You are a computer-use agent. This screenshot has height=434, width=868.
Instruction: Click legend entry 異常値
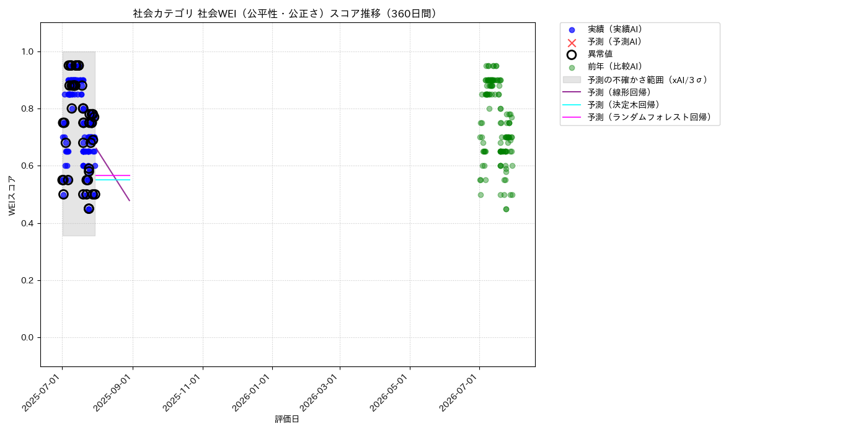(x=600, y=55)
